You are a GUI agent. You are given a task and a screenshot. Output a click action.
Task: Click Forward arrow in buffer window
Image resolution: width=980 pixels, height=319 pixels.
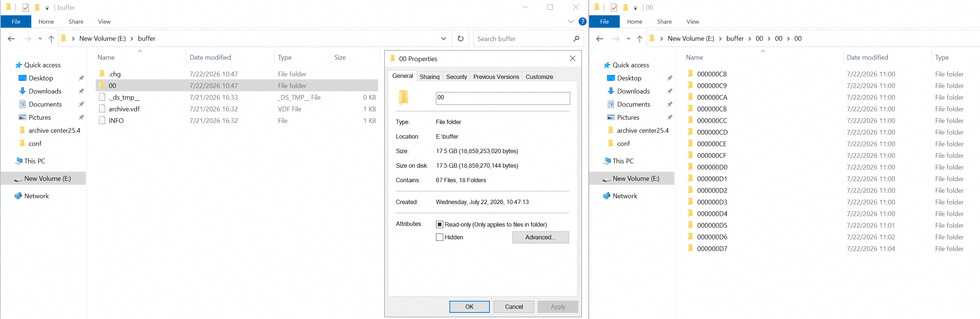coord(27,39)
